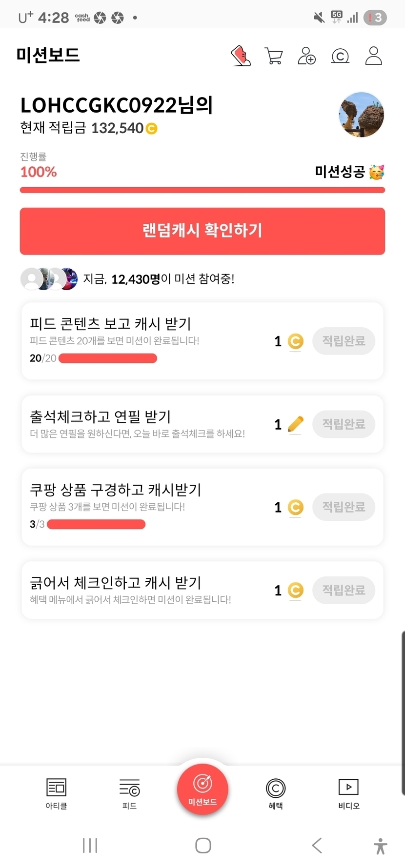Tap 적립완료 for 출석체크 mission
Screen dimensions: 405x868
coord(344,424)
